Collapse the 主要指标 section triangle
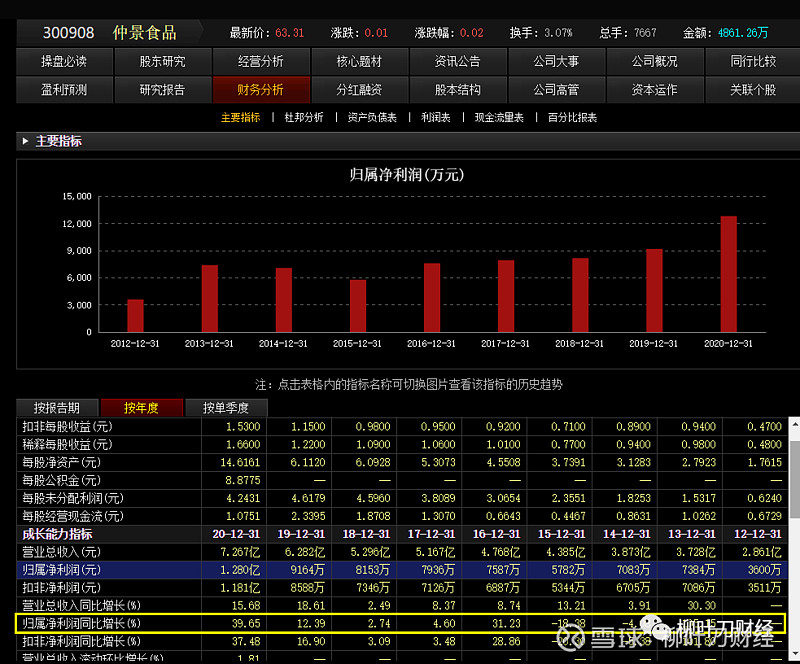The width and height of the screenshot is (800, 664). point(25,141)
